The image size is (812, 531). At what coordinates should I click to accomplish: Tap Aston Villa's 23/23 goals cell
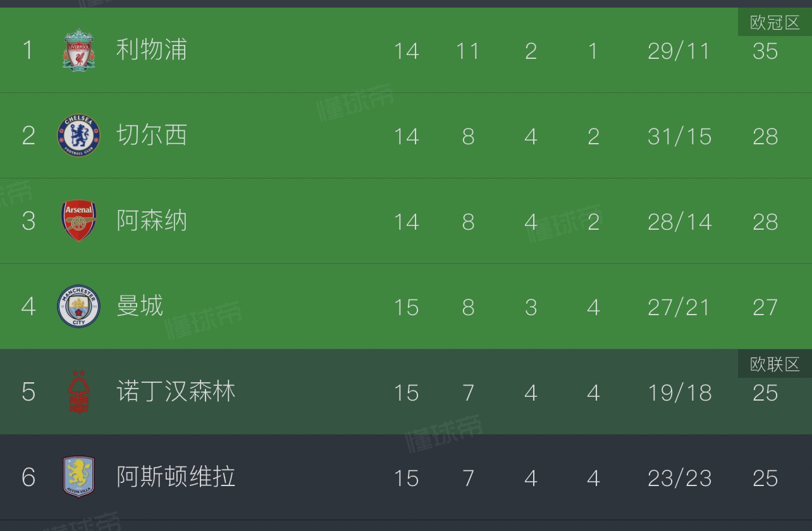coord(679,478)
